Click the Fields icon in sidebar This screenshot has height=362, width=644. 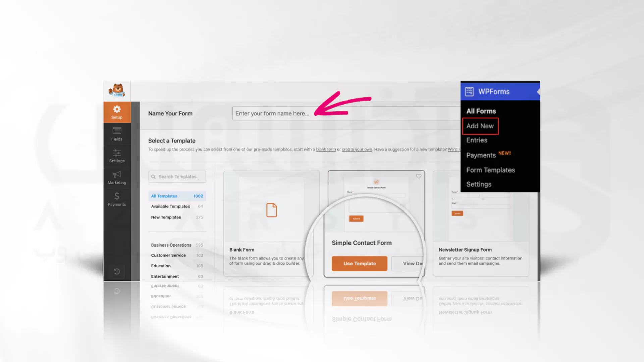click(x=117, y=134)
